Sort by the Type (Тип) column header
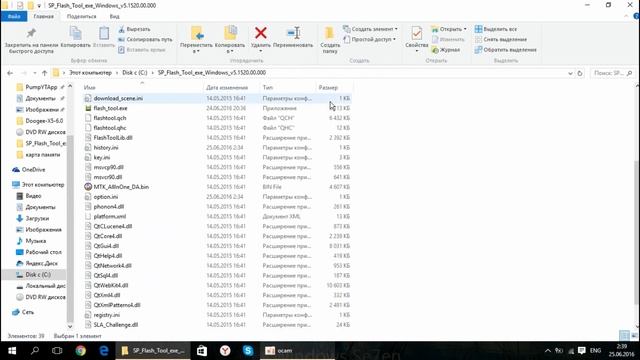Screen dimensions: 640x360 [288, 87]
